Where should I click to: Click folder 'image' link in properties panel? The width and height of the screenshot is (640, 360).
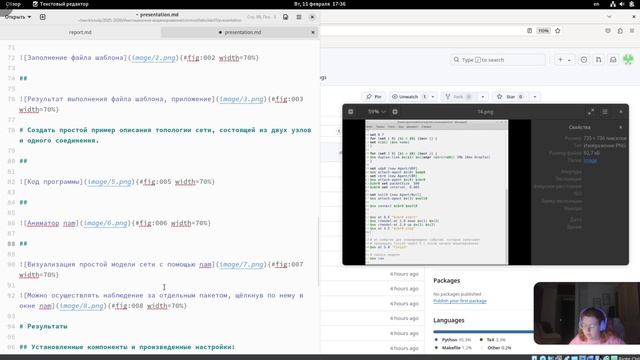point(590,160)
